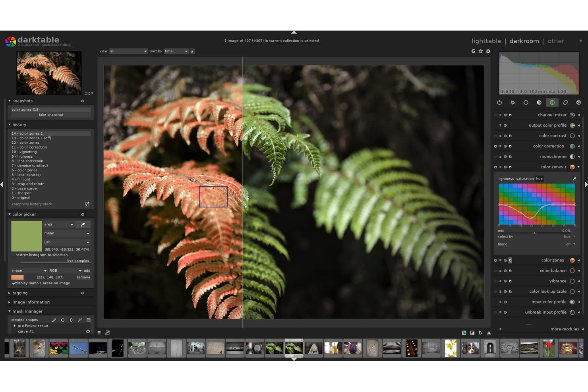Add a circle shape in mask manager

click(63, 320)
